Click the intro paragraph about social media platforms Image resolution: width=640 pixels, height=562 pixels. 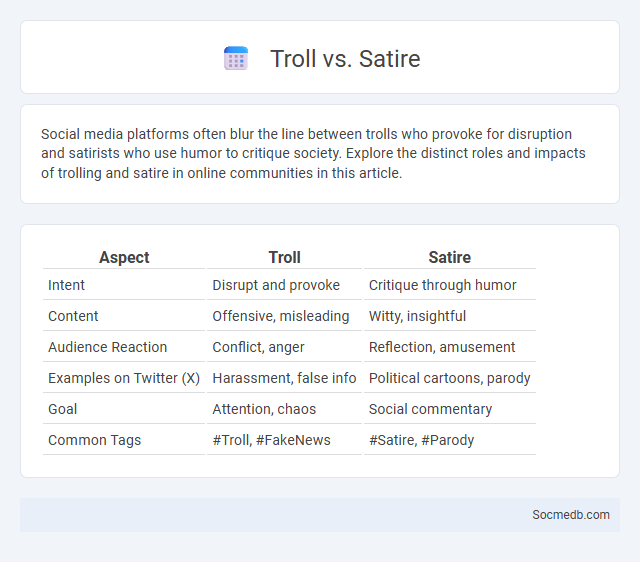pyautogui.click(x=313, y=153)
